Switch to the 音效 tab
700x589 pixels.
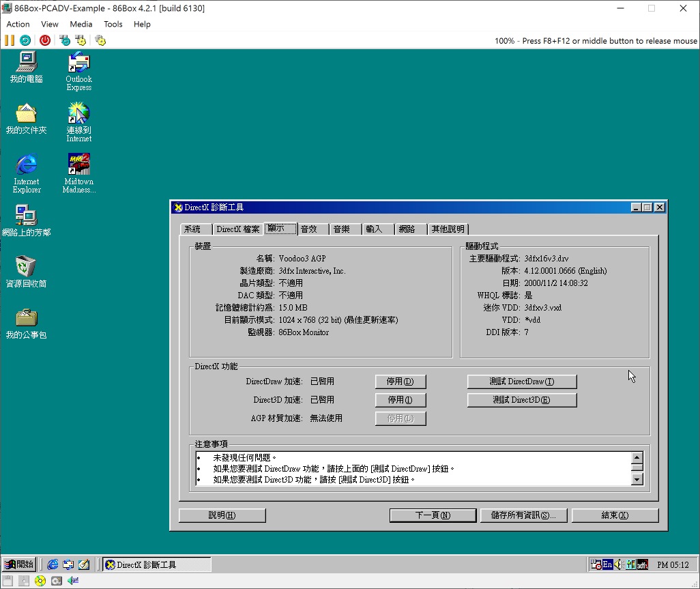[311, 229]
